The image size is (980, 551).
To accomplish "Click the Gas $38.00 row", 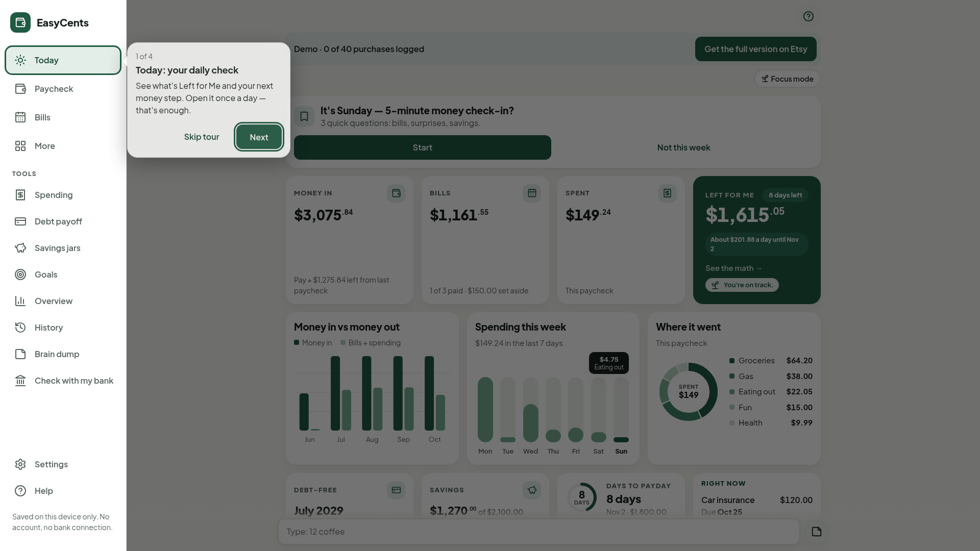I will pyautogui.click(x=771, y=376).
